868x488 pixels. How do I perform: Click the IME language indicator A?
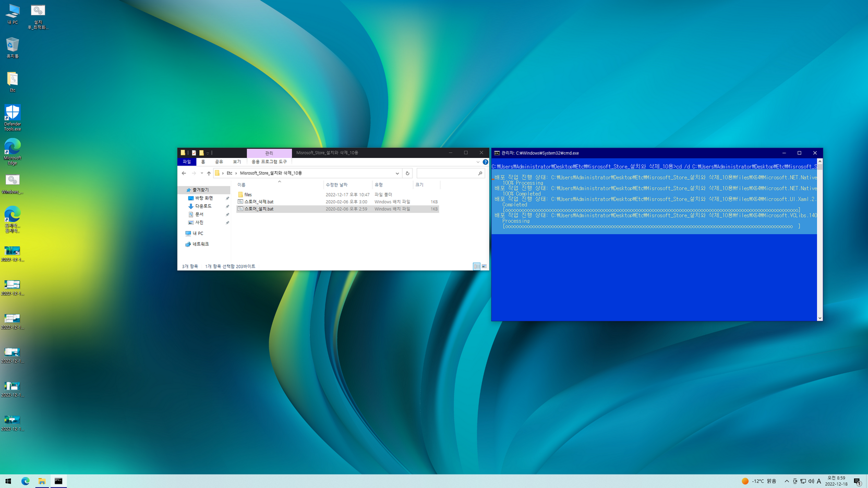pos(819,481)
